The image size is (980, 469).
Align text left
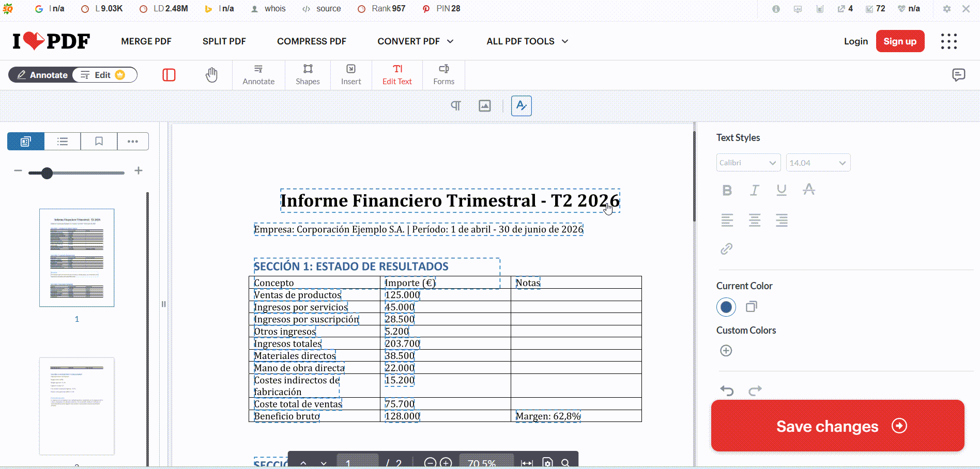coord(727,221)
